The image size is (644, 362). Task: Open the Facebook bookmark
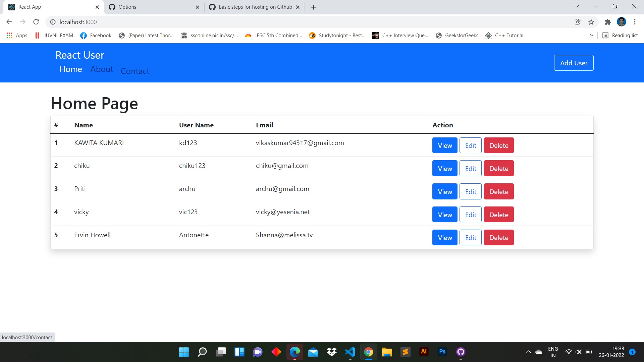point(95,35)
